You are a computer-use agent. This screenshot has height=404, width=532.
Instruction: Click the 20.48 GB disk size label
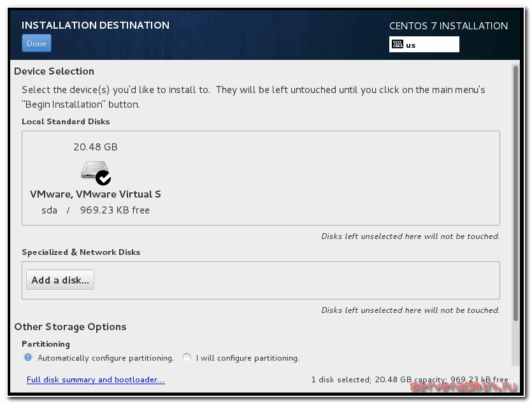click(x=96, y=147)
